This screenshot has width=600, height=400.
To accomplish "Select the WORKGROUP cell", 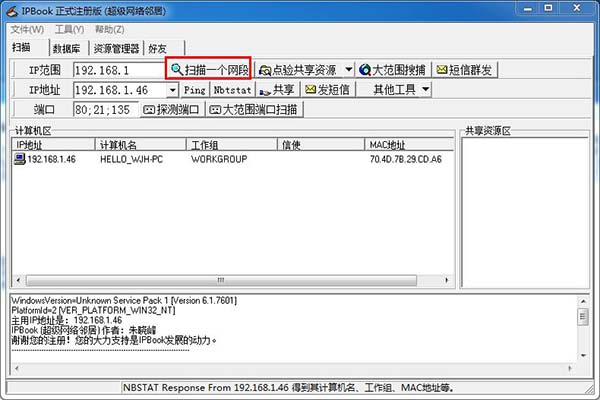I will click(x=219, y=159).
